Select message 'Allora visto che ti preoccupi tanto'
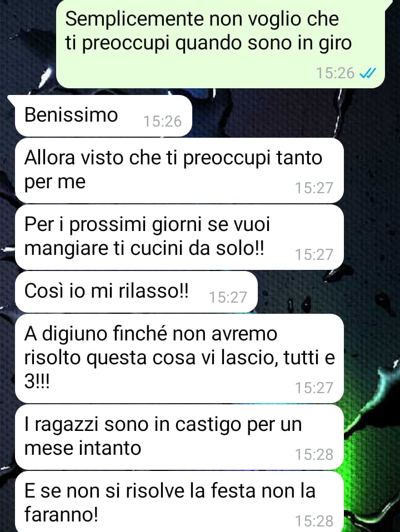The width and height of the screenshot is (400, 532). pos(179,170)
